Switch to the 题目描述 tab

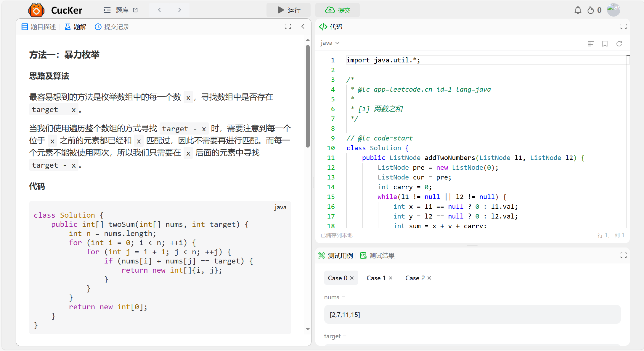pos(38,27)
